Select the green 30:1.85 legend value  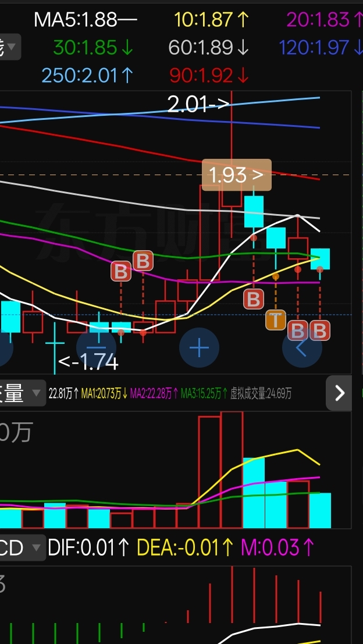93,48
